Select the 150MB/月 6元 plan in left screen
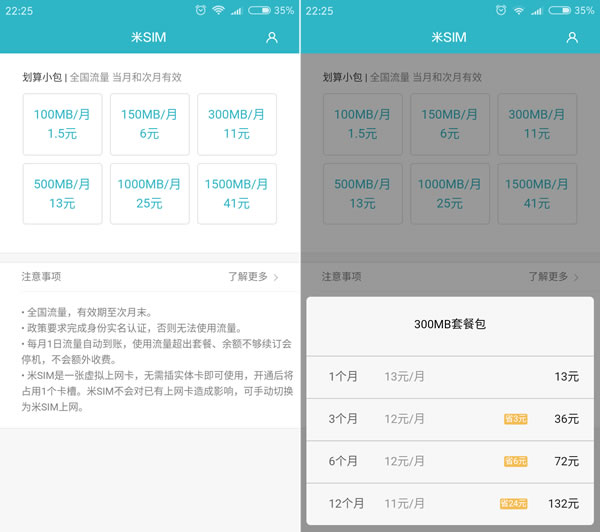The image size is (600, 532). click(150, 124)
